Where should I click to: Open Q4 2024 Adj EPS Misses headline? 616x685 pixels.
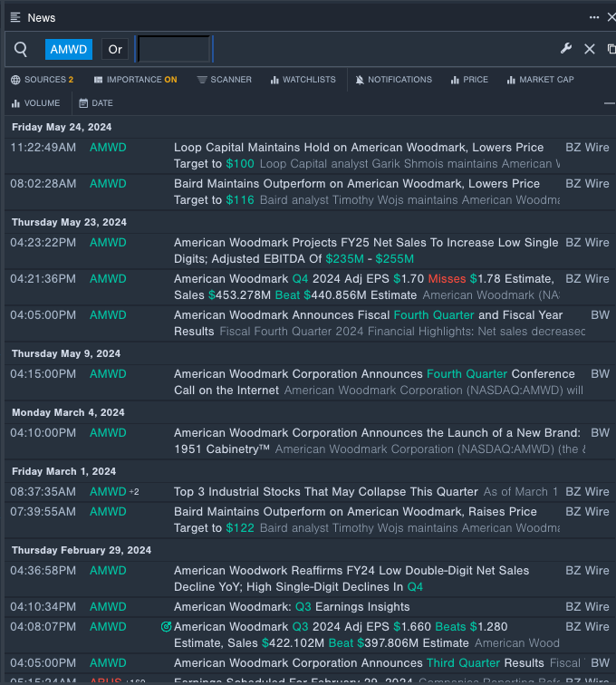coord(366,287)
